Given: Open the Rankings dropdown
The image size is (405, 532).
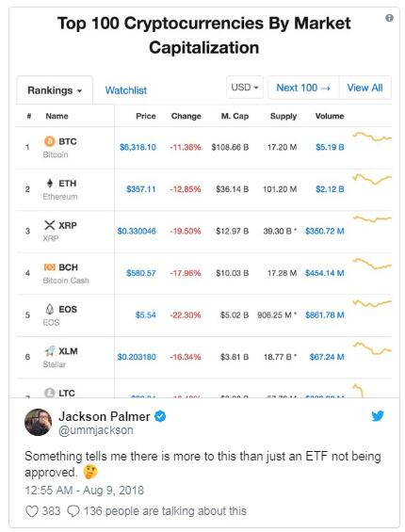Looking at the screenshot, I should [x=55, y=90].
